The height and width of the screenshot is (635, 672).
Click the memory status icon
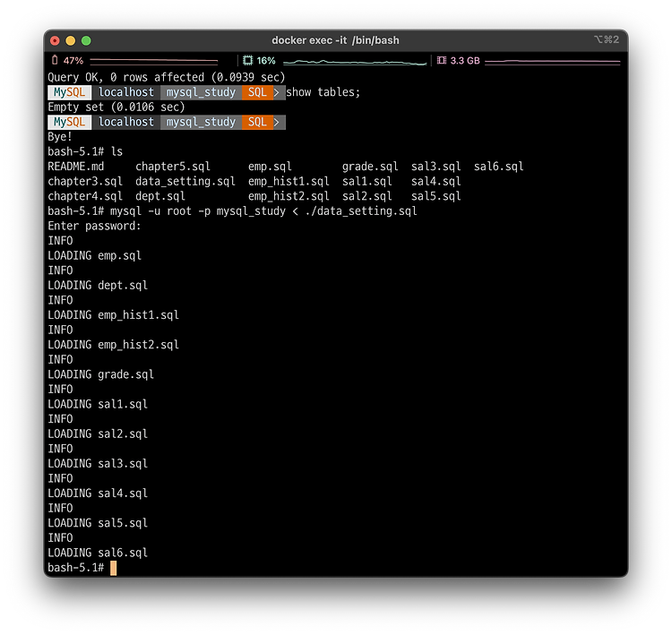[442, 60]
